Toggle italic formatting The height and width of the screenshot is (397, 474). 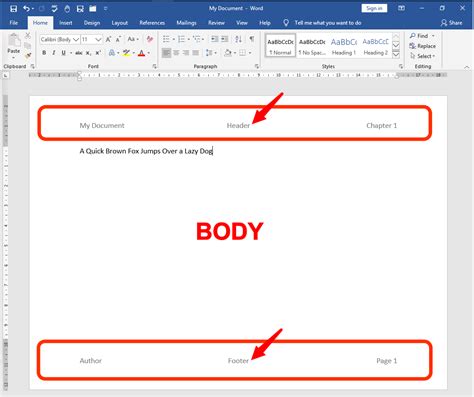54,53
